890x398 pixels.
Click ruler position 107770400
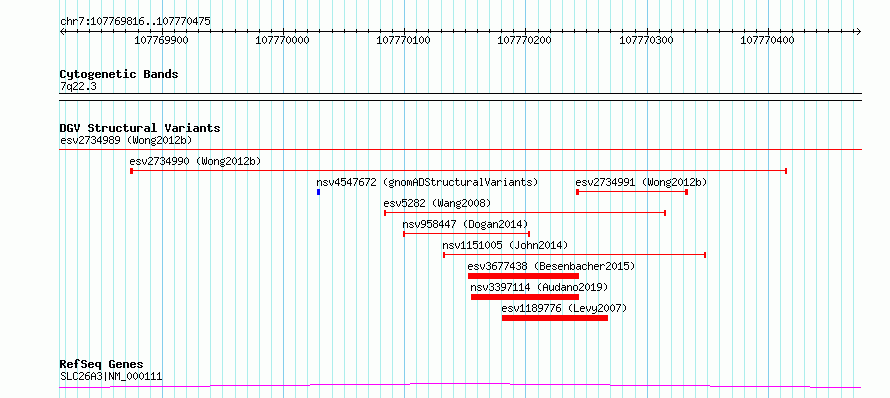click(767, 40)
